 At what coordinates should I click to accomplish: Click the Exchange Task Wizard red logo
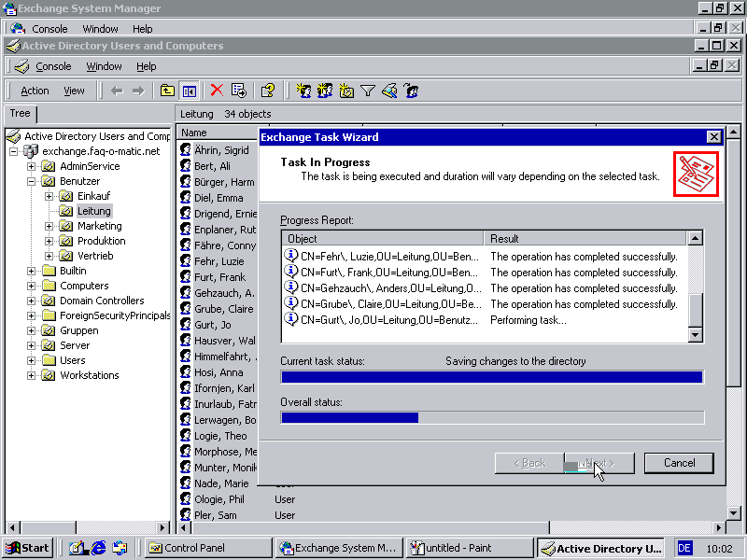[696, 174]
